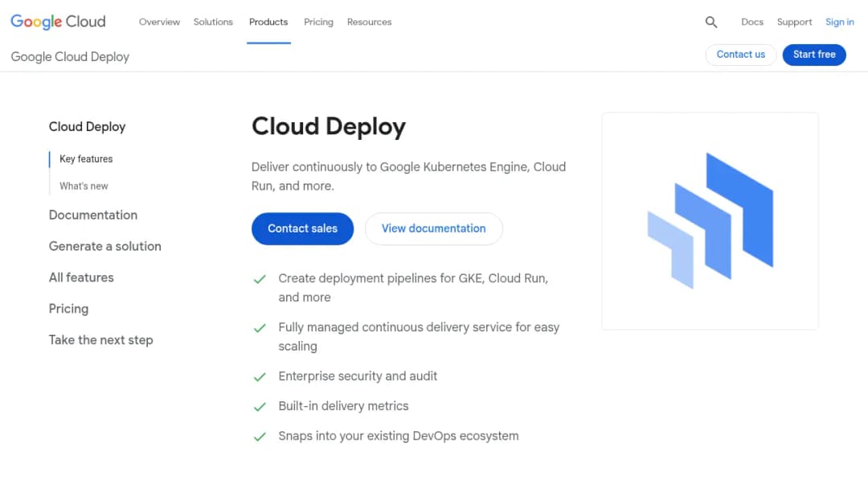Click text 'Create deployment pipelines for GKE'
868x489 pixels.
click(382, 278)
